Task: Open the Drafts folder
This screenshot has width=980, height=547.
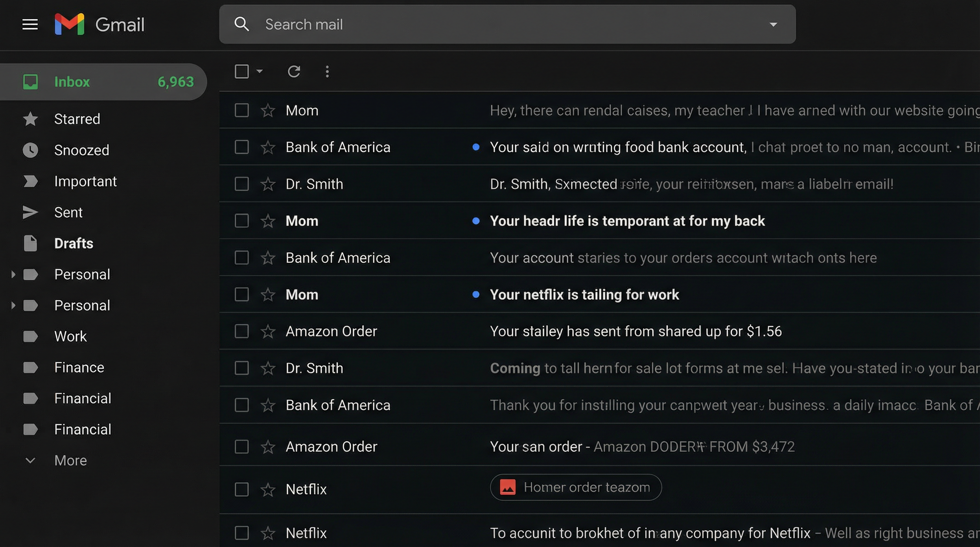Action: tap(73, 244)
